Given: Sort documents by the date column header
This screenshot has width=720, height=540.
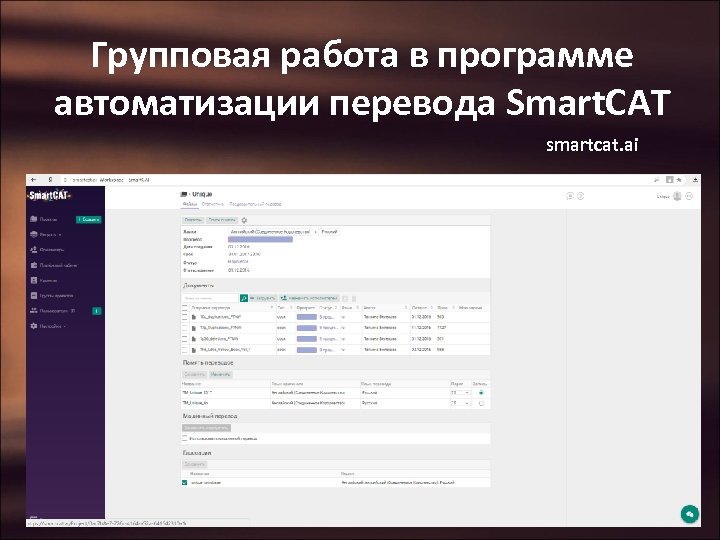Looking at the screenshot, I should click(422, 308).
